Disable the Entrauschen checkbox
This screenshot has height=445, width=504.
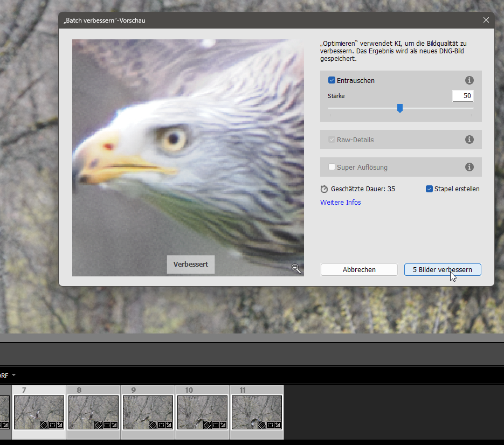[x=332, y=80]
